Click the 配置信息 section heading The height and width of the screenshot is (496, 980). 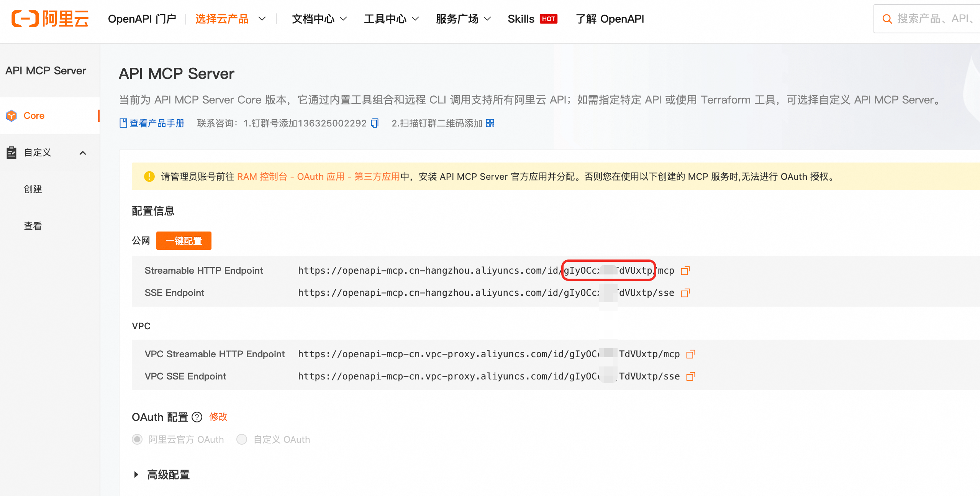tap(153, 211)
